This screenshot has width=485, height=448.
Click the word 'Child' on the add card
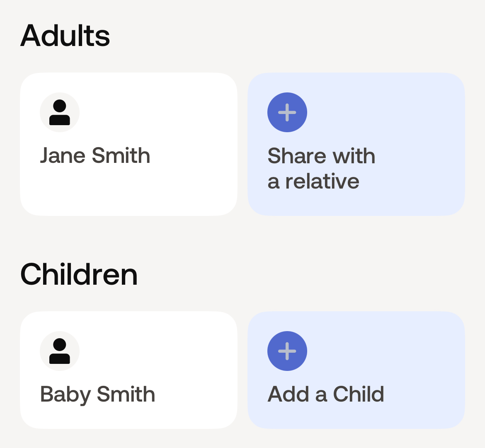click(x=359, y=394)
